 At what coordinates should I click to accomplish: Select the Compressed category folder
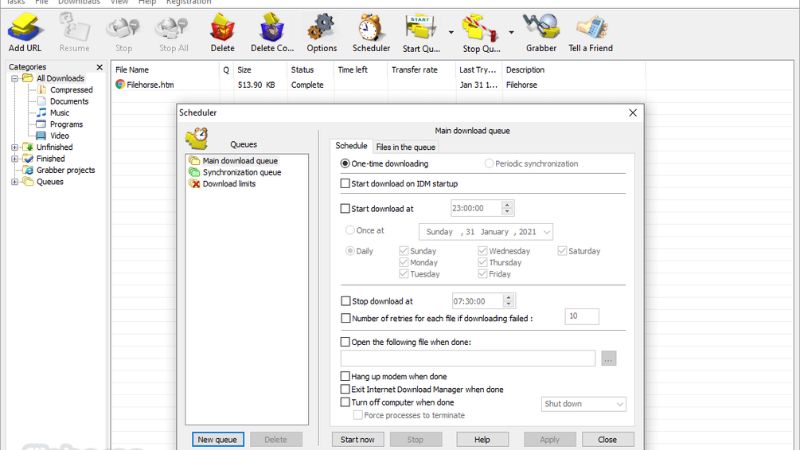point(71,90)
